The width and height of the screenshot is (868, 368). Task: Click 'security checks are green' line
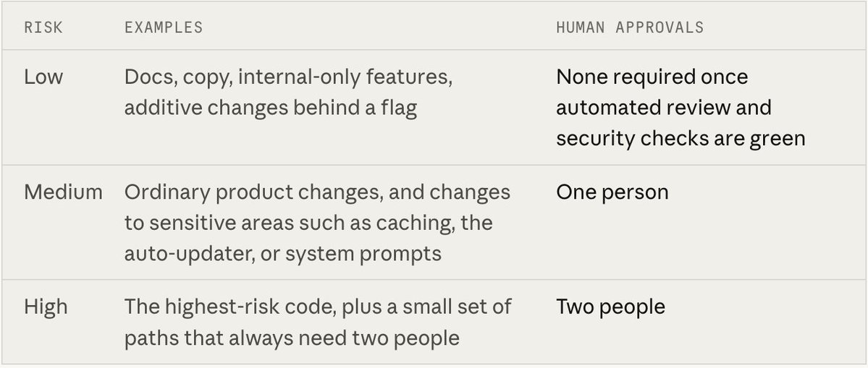coord(681,139)
